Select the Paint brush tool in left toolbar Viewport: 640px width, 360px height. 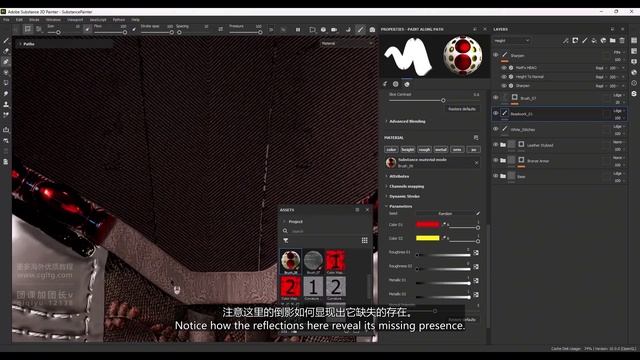(6, 40)
